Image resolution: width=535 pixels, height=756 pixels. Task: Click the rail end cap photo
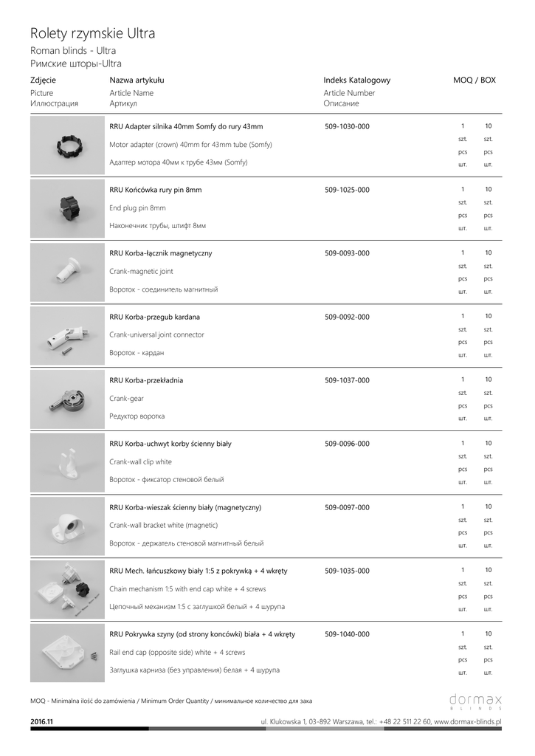coord(67,653)
